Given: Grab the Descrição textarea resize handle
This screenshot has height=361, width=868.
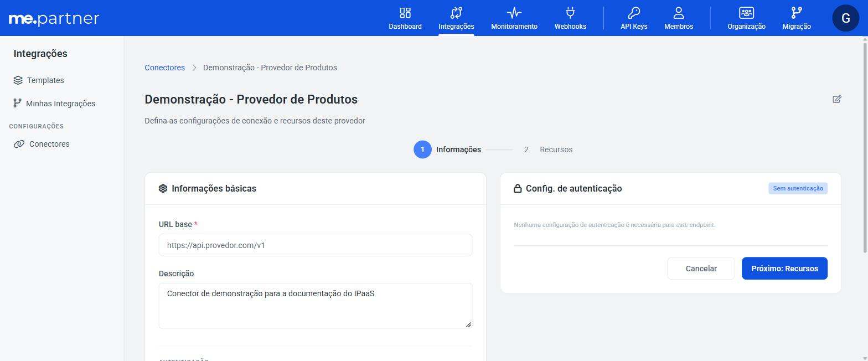Looking at the screenshot, I should coord(468,324).
